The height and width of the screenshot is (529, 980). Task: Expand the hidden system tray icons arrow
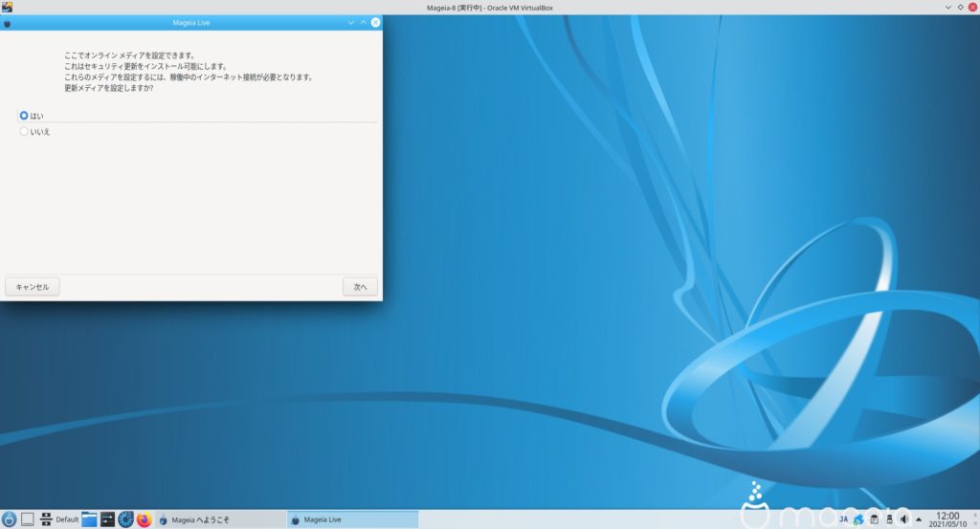(x=917, y=519)
